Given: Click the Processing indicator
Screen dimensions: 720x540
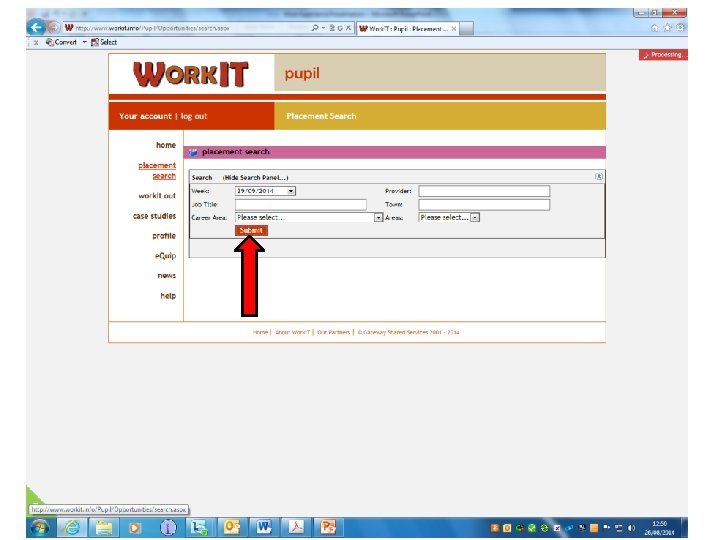Looking at the screenshot, I should [663, 55].
